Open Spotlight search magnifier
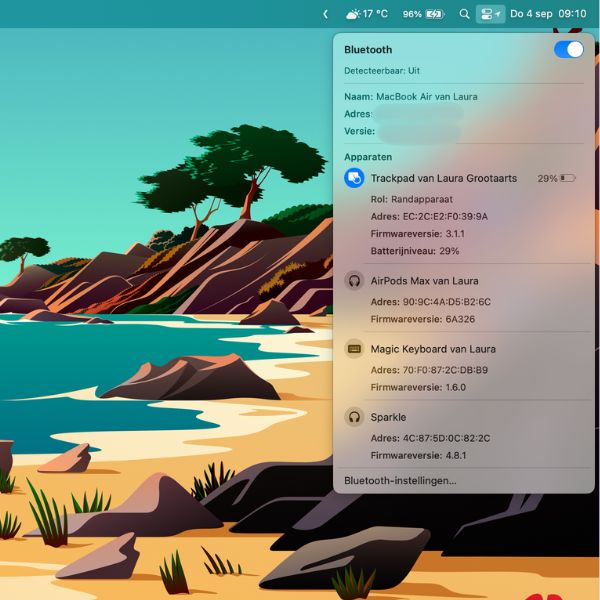Screen dimensions: 600x600 (464, 15)
